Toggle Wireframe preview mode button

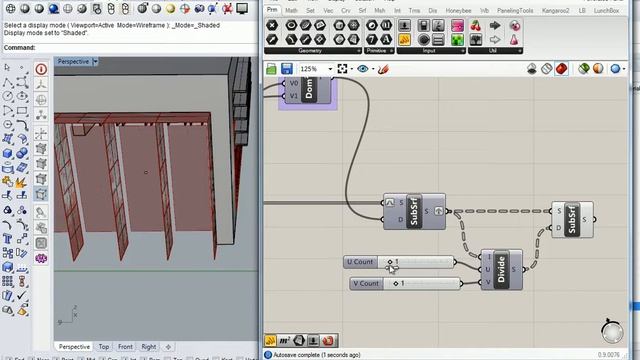(x=547, y=69)
